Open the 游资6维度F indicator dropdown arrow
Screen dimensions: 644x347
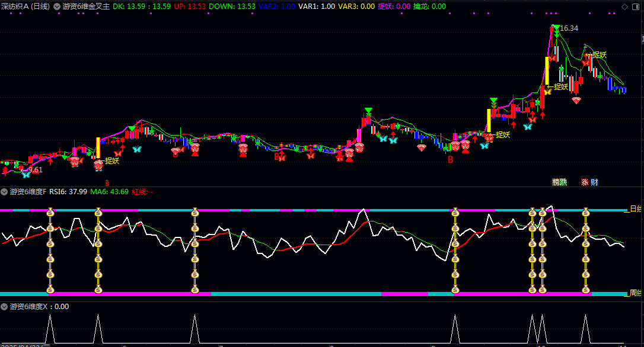point(5,192)
